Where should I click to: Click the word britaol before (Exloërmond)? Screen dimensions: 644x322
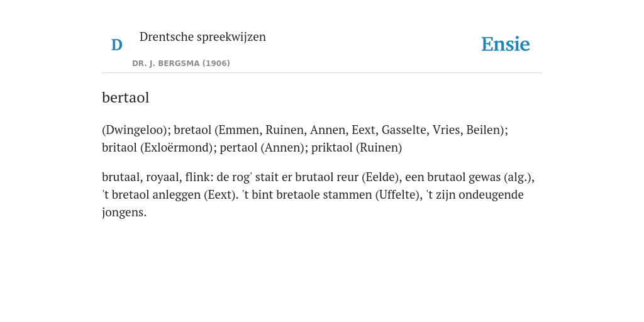[119, 147]
